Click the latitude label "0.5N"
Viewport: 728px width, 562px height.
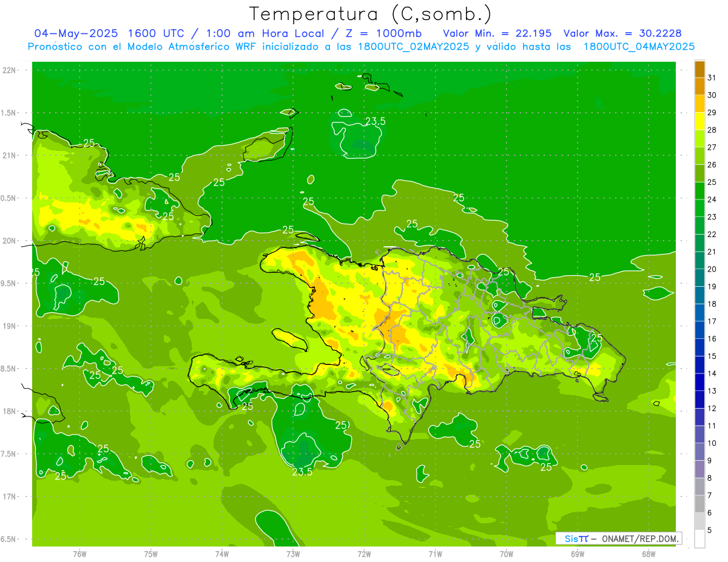tap(9, 198)
